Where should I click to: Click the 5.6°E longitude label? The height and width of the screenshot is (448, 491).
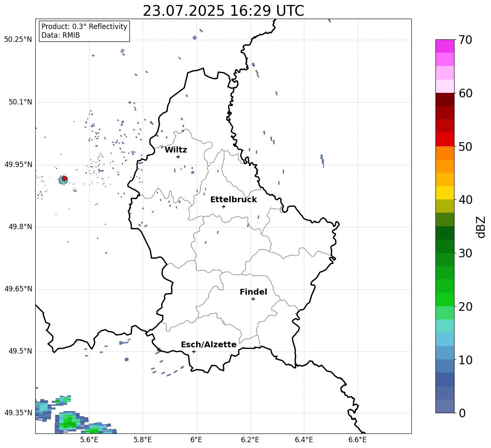(x=89, y=440)
